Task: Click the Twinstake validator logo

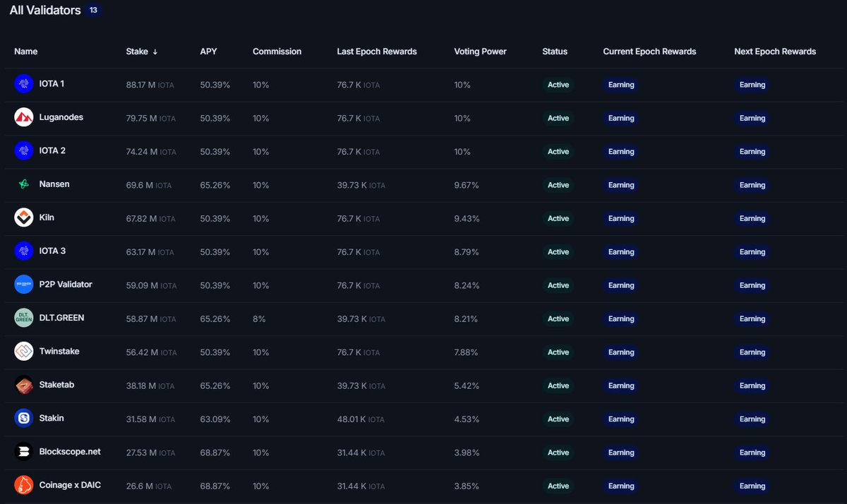Action: tap(24, 352)
